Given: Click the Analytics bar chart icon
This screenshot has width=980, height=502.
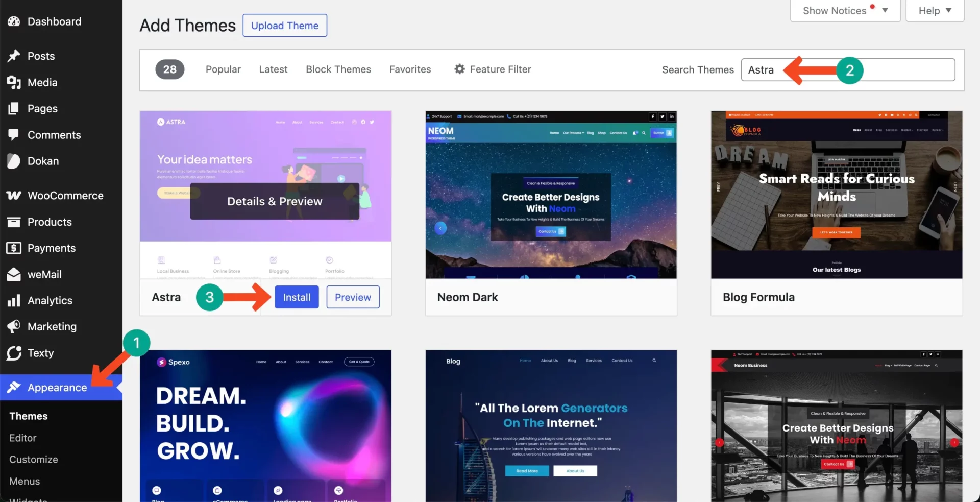Looking at the screenshot, I should point(14,300).
